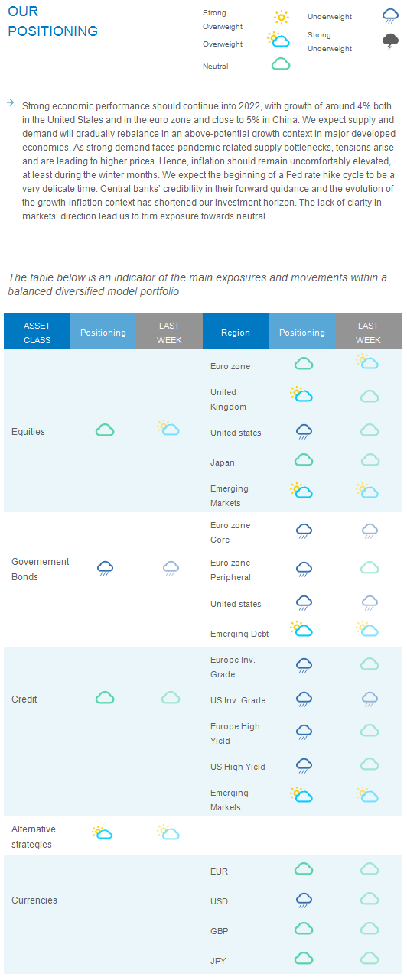This screenshot has height=980, width=407.
Task: Click the blue arrow bullet before paragraph
Action: (x=11, y=102)
